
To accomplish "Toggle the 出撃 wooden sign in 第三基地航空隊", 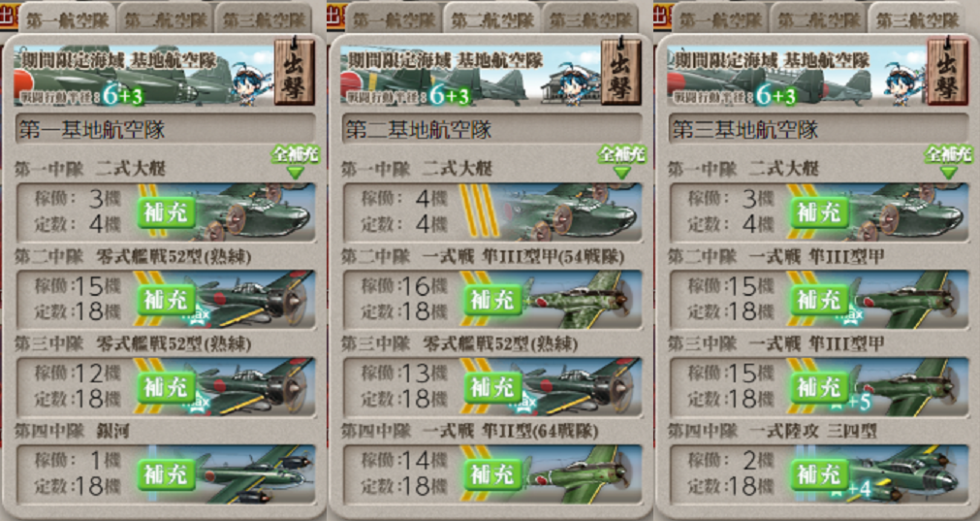I will click(x=947, y=70).
